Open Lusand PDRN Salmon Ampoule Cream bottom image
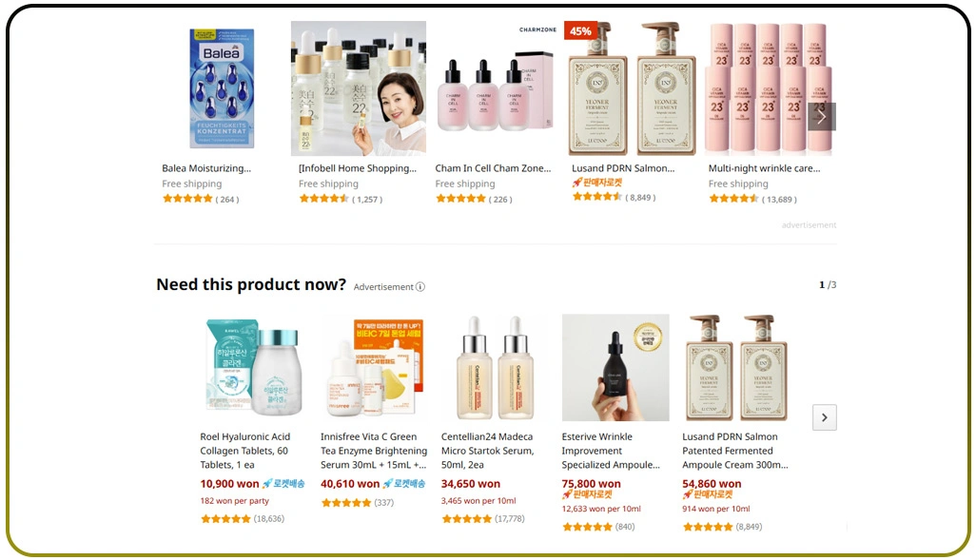 coord(736,368)
